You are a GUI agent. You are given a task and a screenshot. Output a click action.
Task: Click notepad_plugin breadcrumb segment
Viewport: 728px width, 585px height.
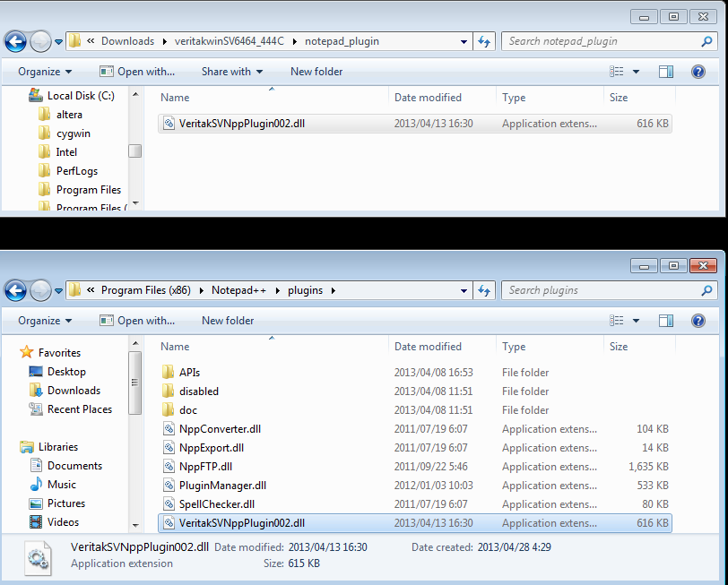[x=342, y=41]
